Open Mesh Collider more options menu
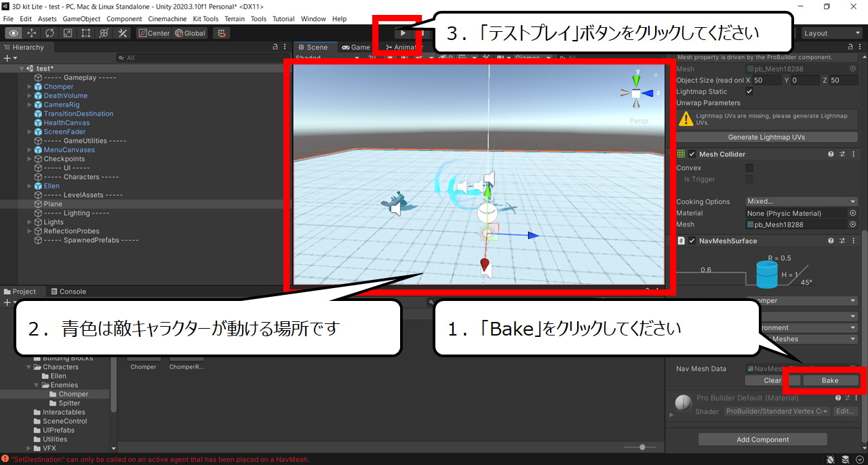868x465 pixels. coord(853,155)
